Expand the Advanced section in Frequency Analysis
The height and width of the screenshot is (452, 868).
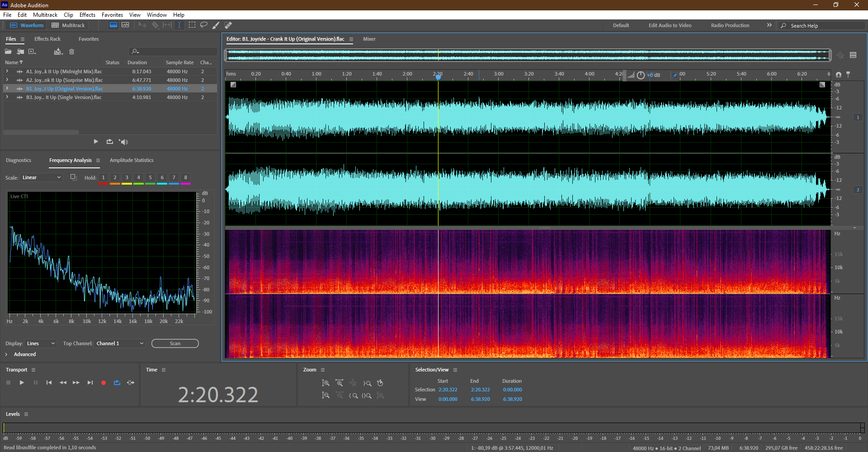6,354
